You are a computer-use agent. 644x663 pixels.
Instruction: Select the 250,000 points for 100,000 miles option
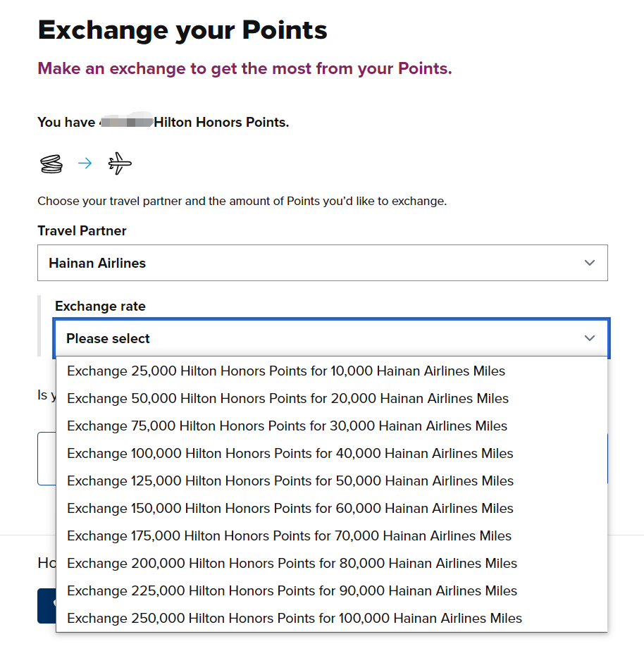332,618
